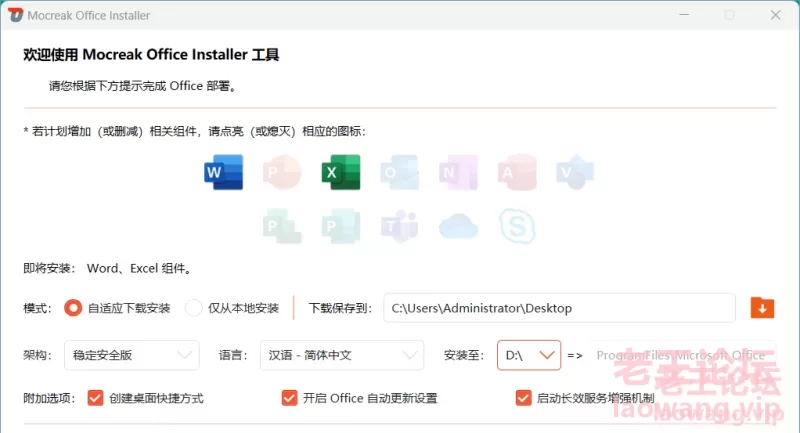The image size is (800, 433).
Task: Enable the PowerPoint component icon
Action: point(282,172)
